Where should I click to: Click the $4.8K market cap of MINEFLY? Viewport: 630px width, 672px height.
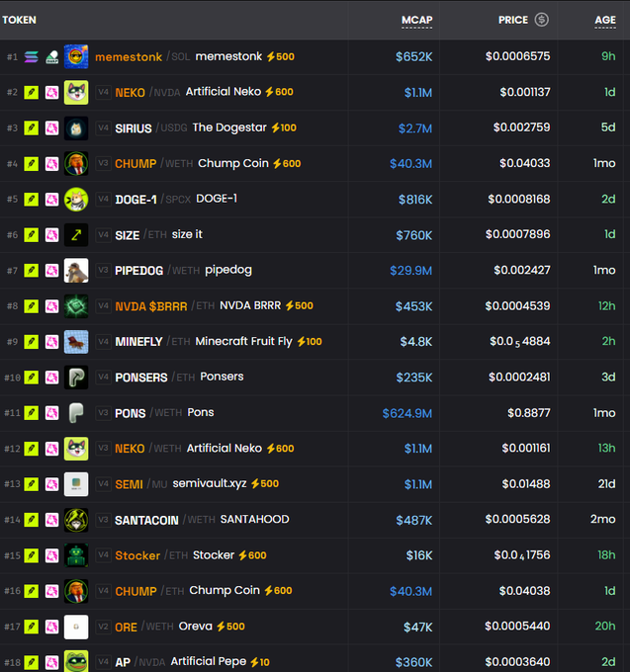[x=416, y=342]
